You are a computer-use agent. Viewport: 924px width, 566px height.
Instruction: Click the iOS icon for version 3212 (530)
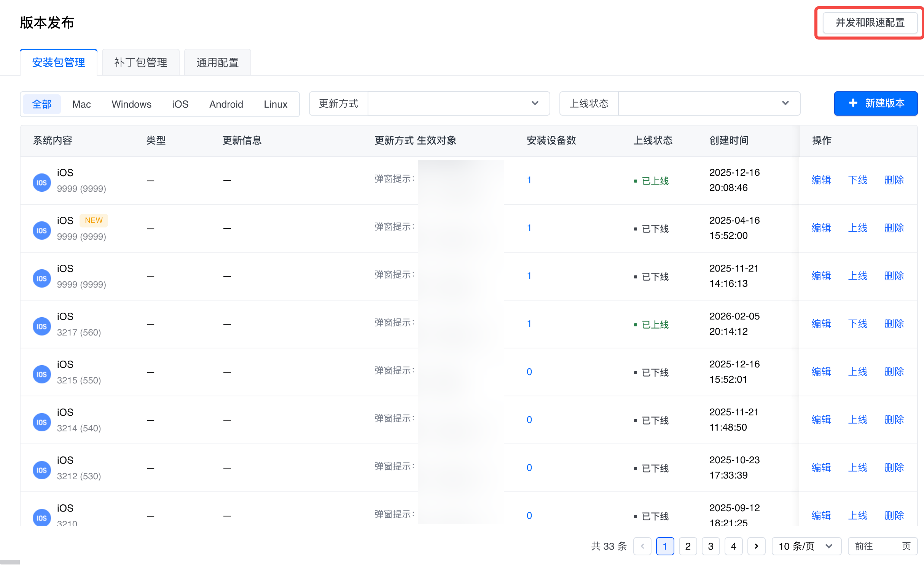tap(41, 470)
